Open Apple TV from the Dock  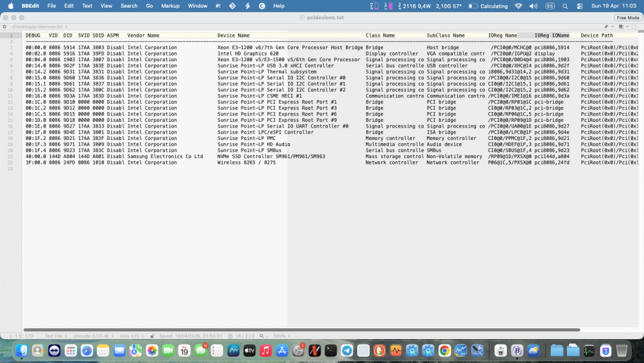[249, 351]
